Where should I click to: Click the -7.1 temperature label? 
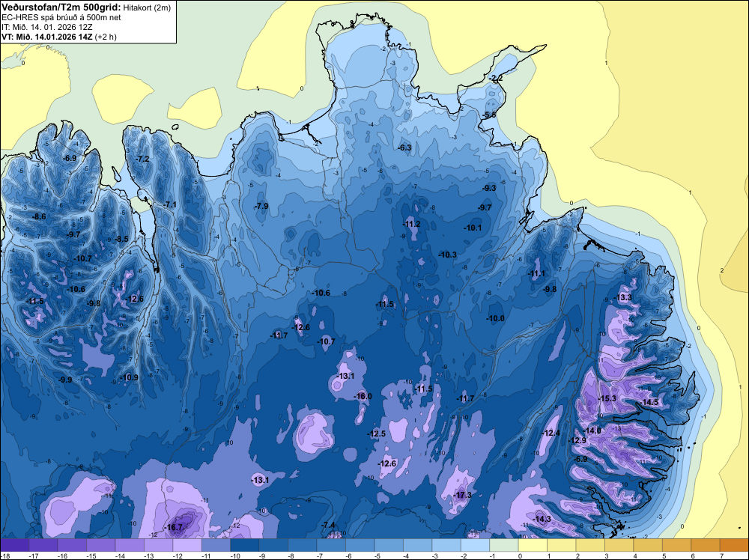coord(169,205)
